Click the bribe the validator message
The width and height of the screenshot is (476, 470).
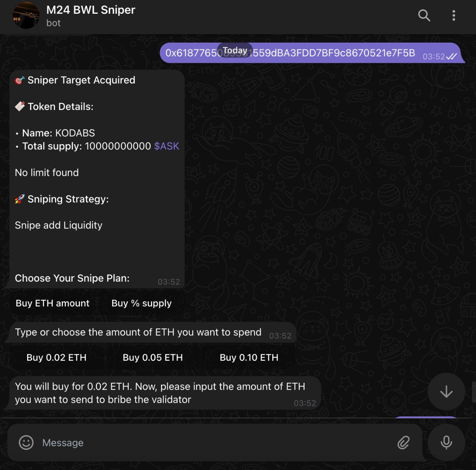(x=160, y=393)
